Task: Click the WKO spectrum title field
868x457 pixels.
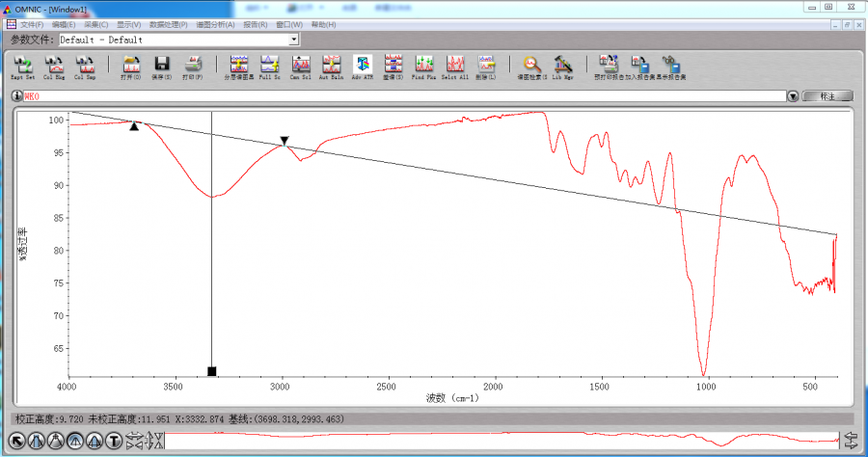Action: 386,96
